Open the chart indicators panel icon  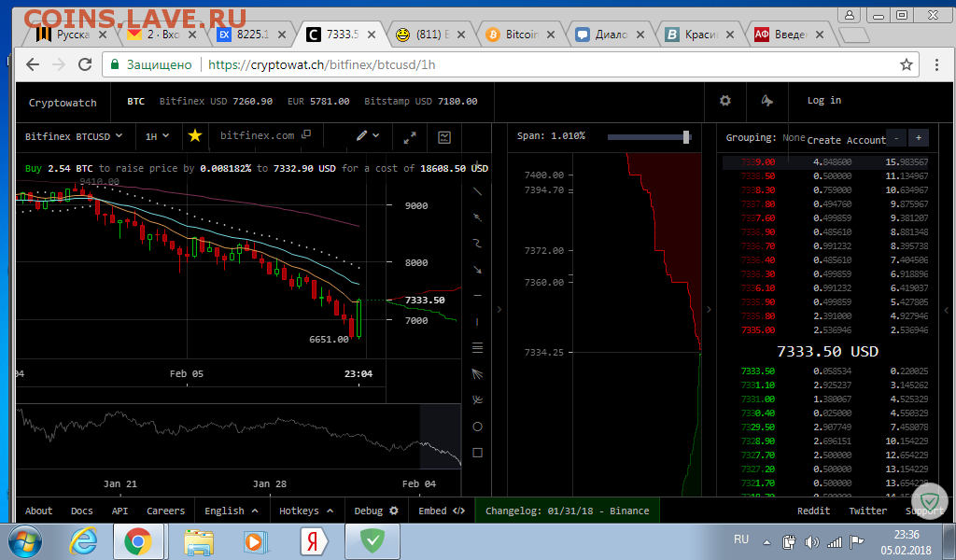click(444, 138)
